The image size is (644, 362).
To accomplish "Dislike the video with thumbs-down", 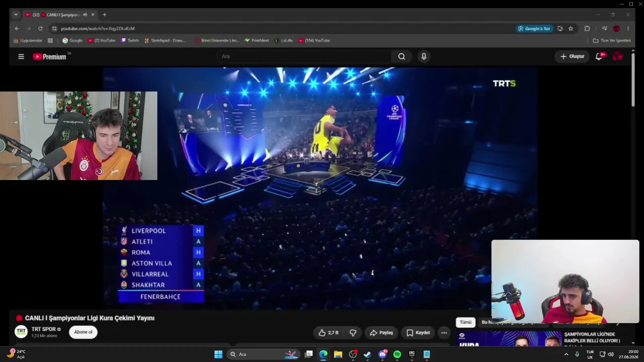I will click(x=353, y=333).
